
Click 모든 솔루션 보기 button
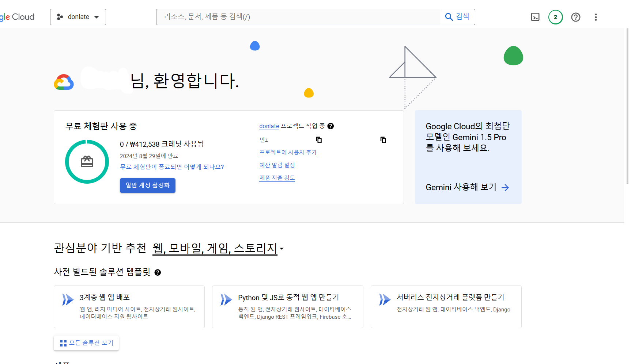(x=86, y=343)
